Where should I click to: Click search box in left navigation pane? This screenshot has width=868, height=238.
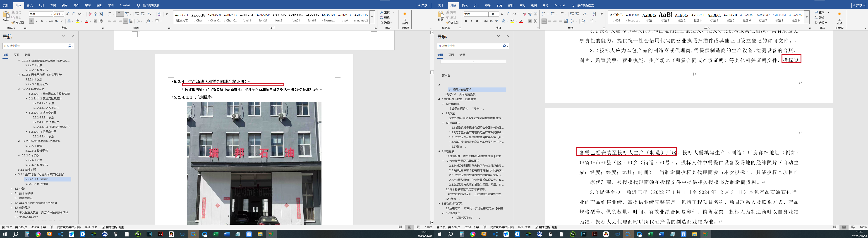coord(35,46)
